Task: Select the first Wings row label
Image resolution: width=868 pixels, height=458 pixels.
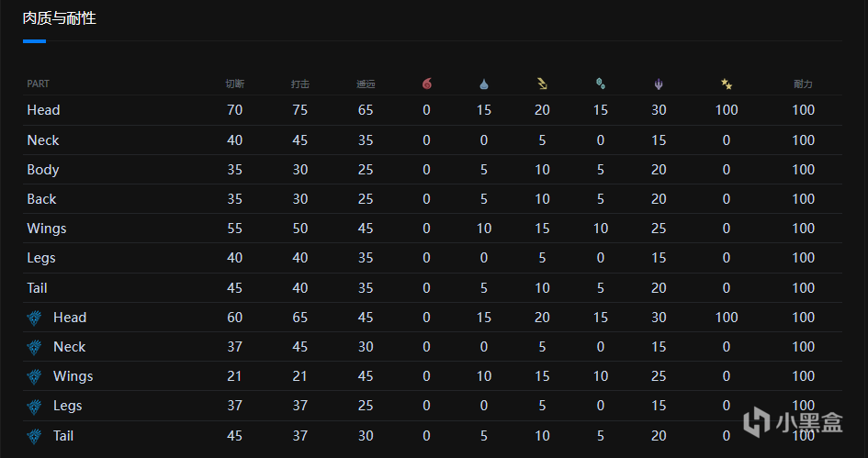Action: (x=47, y=229)
